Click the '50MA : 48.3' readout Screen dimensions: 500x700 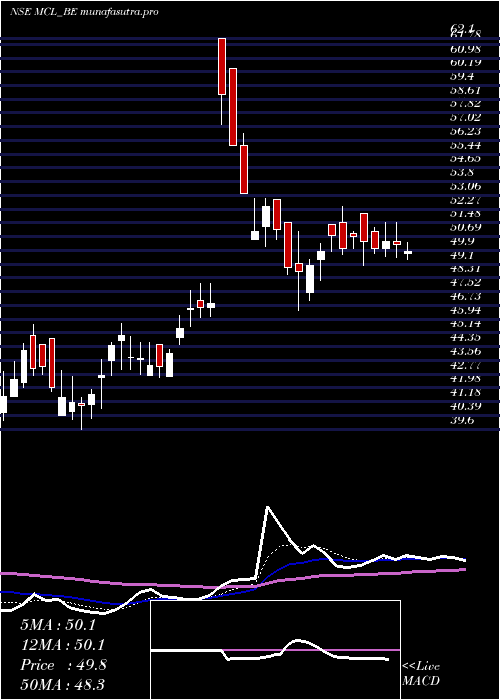point(62,685)
